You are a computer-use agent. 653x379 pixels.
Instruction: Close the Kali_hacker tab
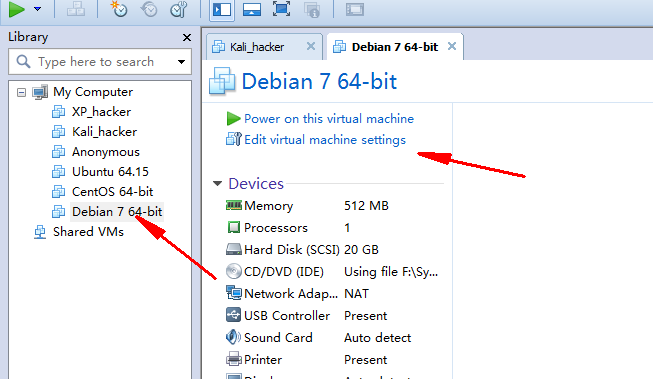(311, 46)
